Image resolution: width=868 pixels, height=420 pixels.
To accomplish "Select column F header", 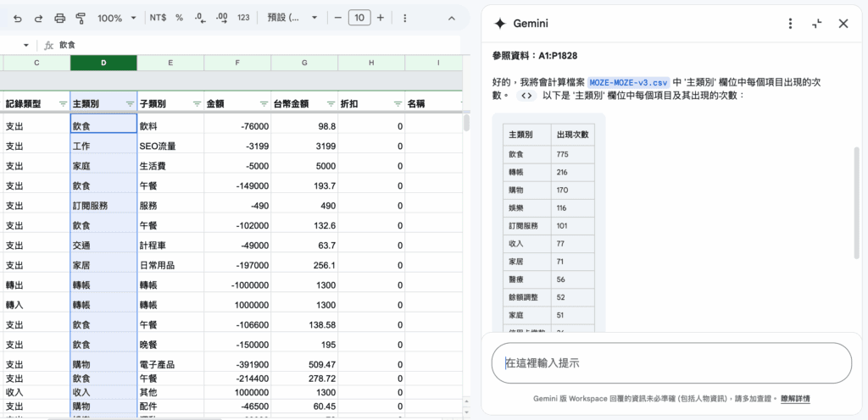I will 237,63.
